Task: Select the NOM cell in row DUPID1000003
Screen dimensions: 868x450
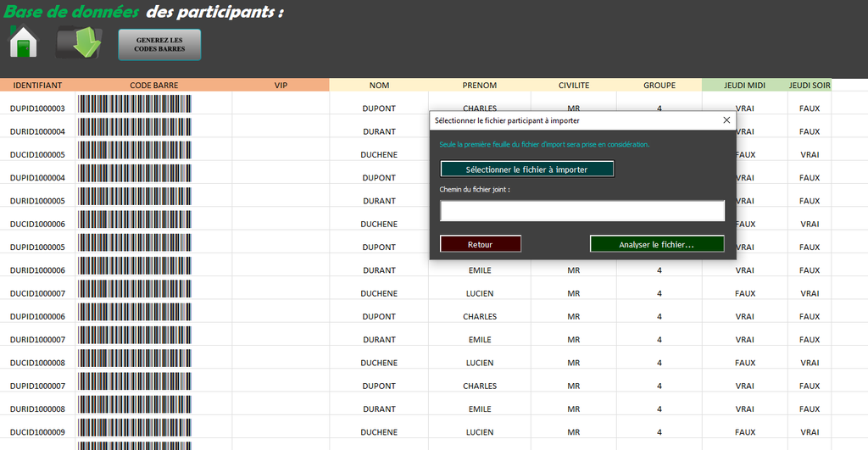Action: click(379, 108)
